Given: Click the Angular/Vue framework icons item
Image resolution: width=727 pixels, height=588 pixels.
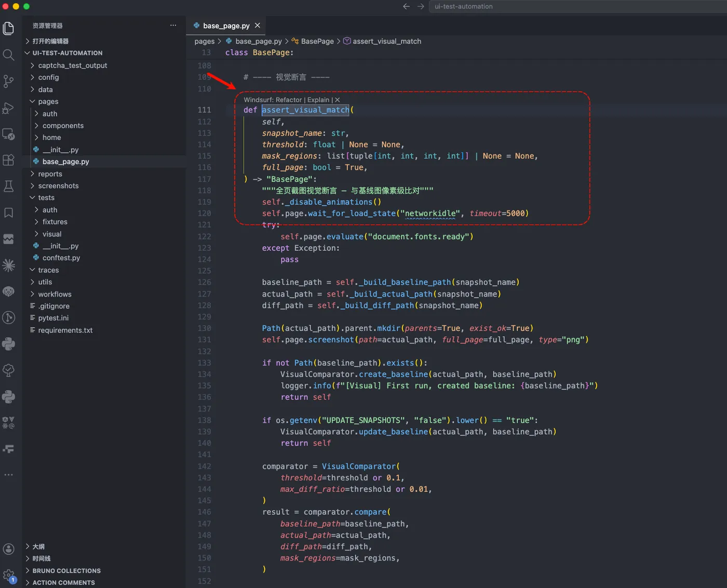Looking at the screenshot, I should click(8, 422).
